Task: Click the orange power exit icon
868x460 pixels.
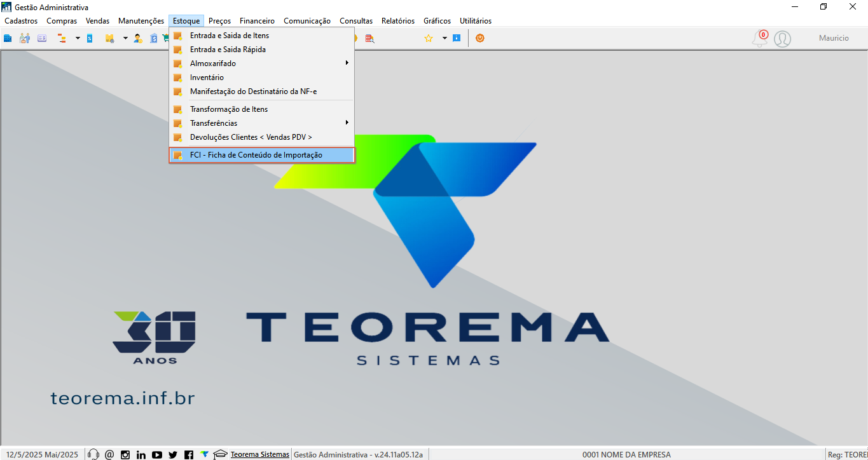Action: [480, 38]
